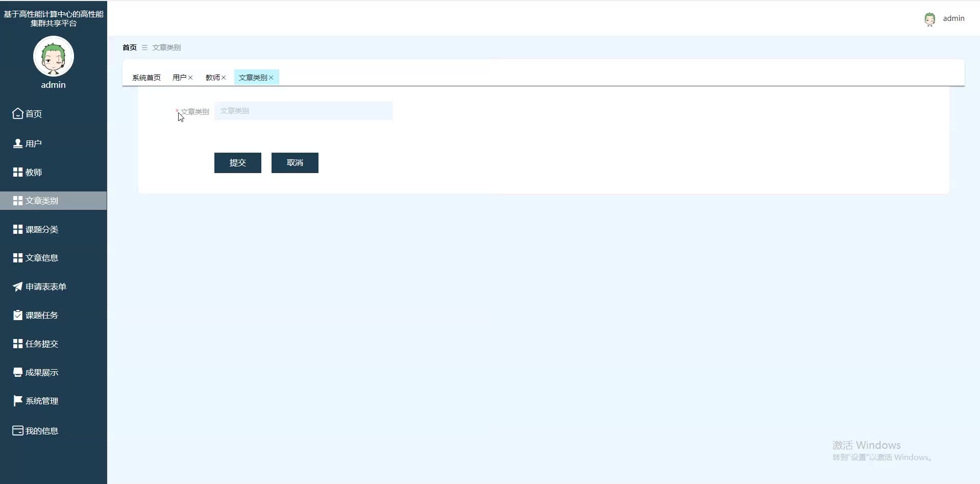Click the grid icon beside 课题分类
The image size is (980, 484).
pos(18,229)
